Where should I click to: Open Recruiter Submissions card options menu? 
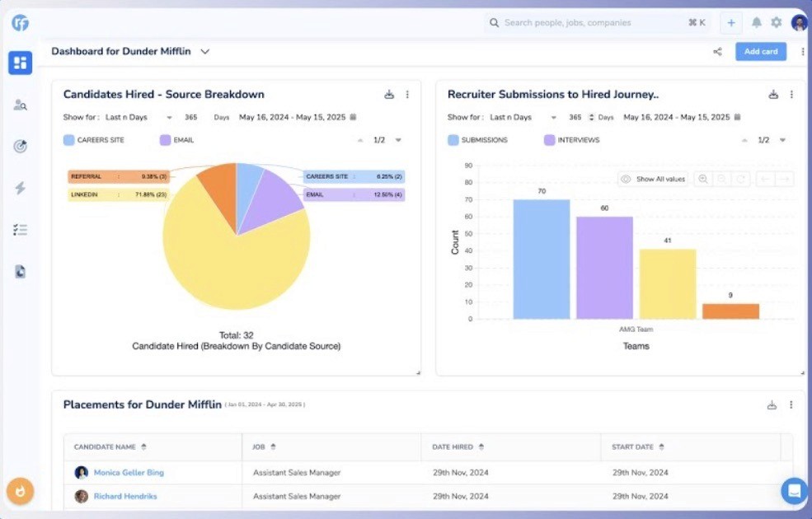pos(791,95)
